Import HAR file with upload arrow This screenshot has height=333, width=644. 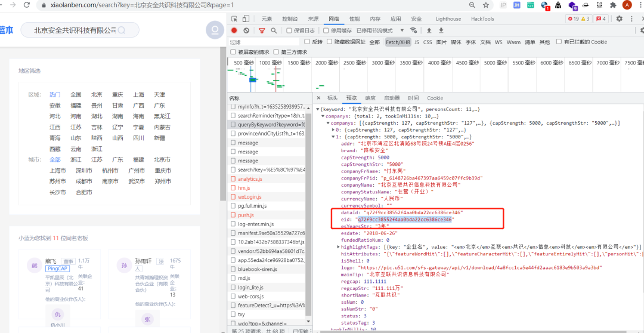click(x=429, y=30)
